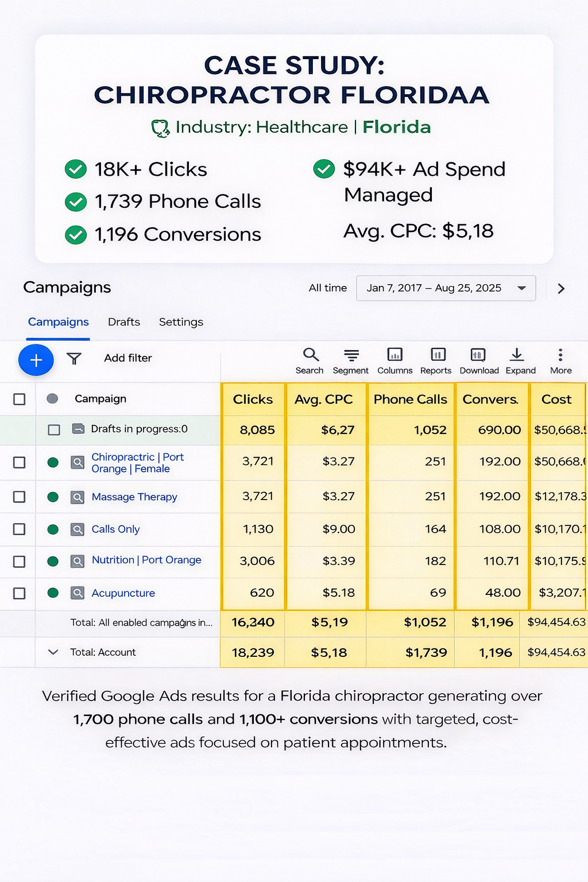
Task: Expand the Total: Account row chevron
Action: tap(53, 652)
